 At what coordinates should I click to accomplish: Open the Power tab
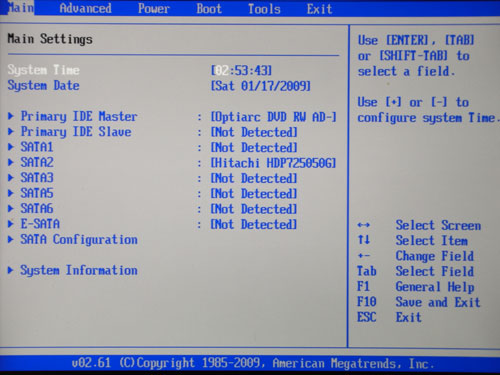(x=154, y=9)
